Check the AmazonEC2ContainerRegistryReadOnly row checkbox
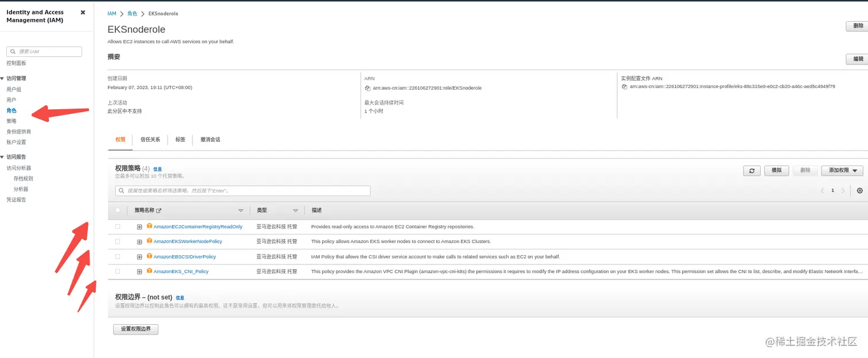868x358 pixels. pyautogui.click(x=118, y=226)
